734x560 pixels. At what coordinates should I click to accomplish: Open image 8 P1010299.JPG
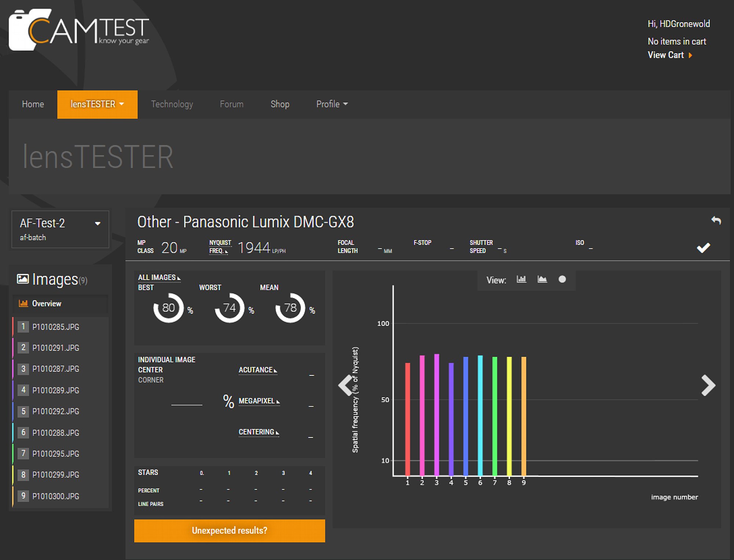point(60,475)
